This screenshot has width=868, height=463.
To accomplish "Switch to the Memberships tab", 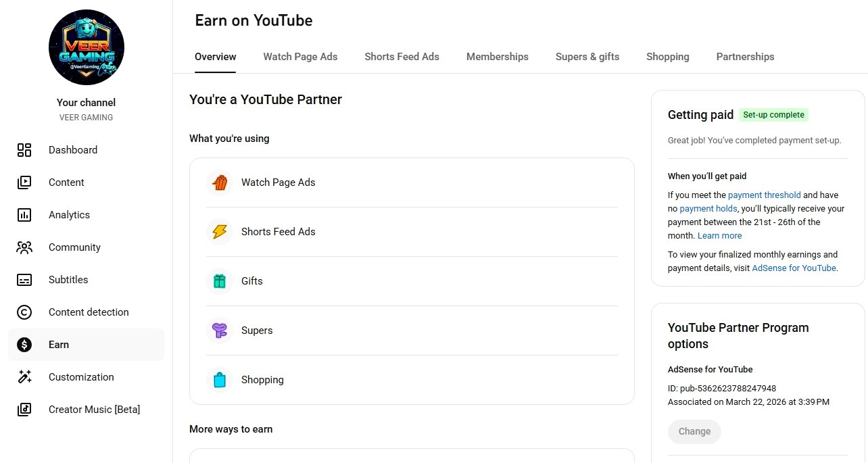I will point(497,57).
